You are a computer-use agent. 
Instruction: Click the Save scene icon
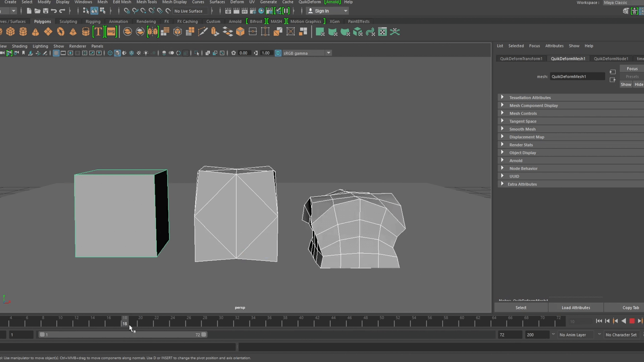pyautogui.click(x=46, y=11)
